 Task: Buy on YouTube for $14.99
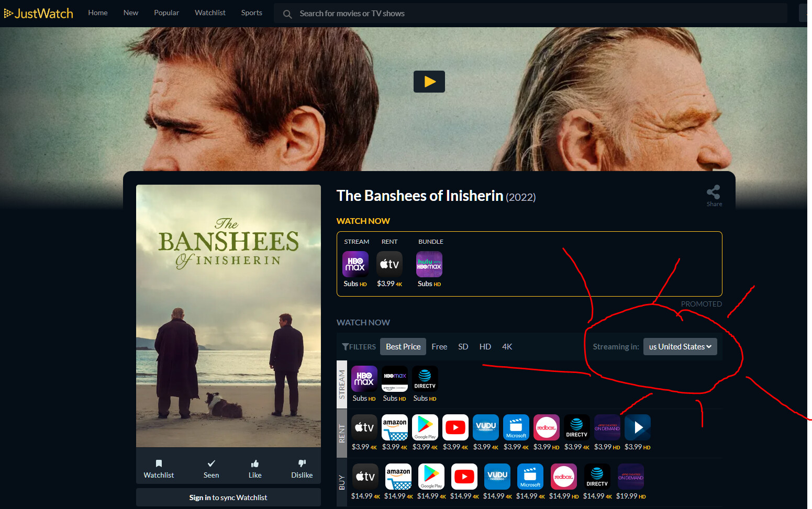[x=464, y=477]
